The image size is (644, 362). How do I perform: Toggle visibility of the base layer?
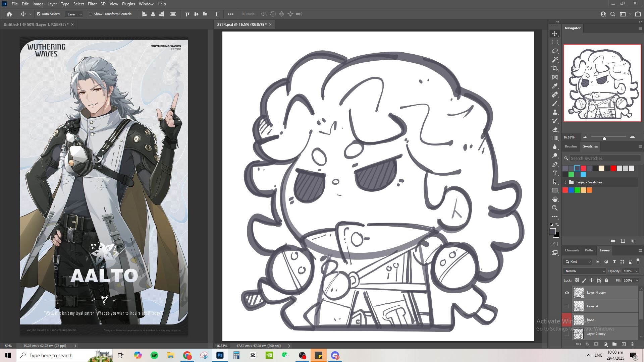(x=567, y=320)
